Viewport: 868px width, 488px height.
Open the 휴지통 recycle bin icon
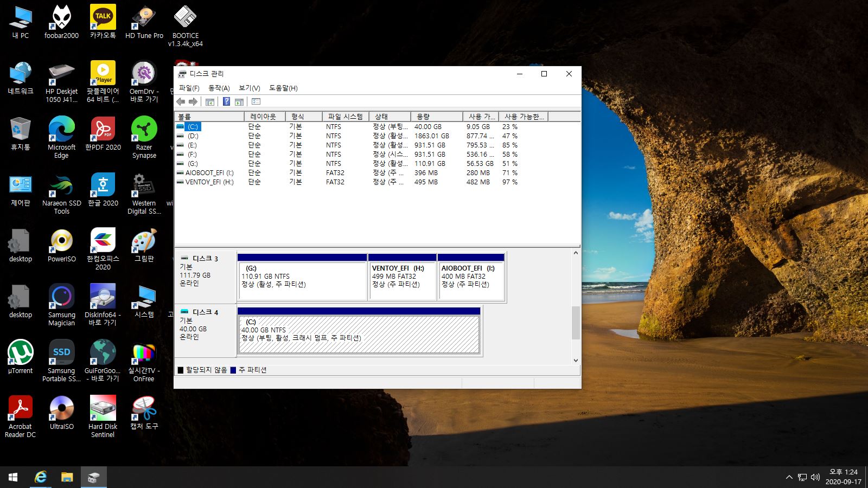tap(21, 134)
